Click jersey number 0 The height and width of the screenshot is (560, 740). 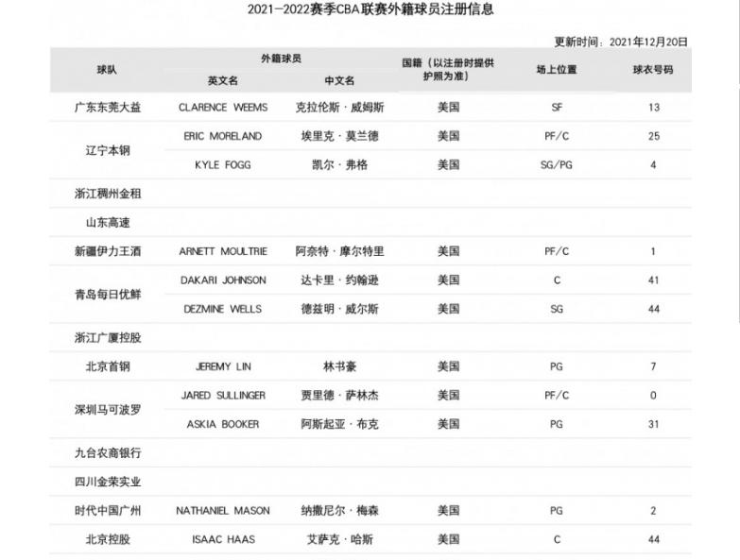(653, 395)
